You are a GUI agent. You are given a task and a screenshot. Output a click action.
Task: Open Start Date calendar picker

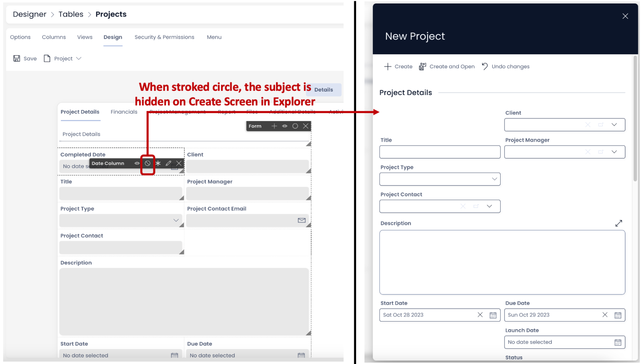(493, 315)
